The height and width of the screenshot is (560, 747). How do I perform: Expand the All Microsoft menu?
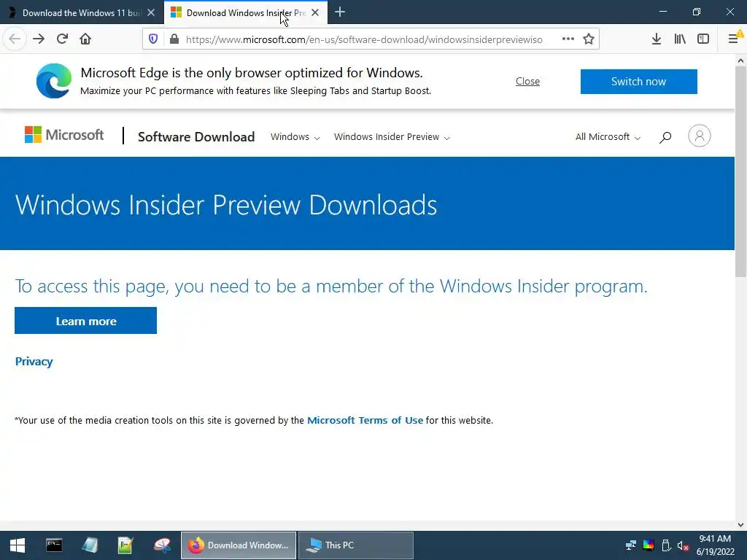pyautogui.click(x=608, y=136)
